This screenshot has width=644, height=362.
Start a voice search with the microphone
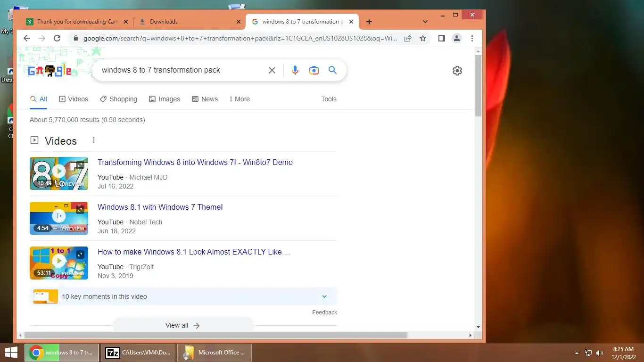[x=295, y=70]
